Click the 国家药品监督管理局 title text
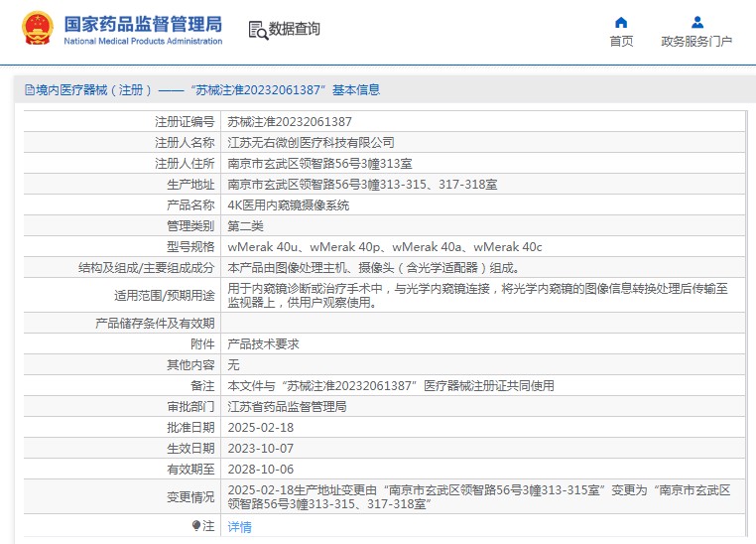The width and height of the screenshot is (756, 544). tap(143, 24)
